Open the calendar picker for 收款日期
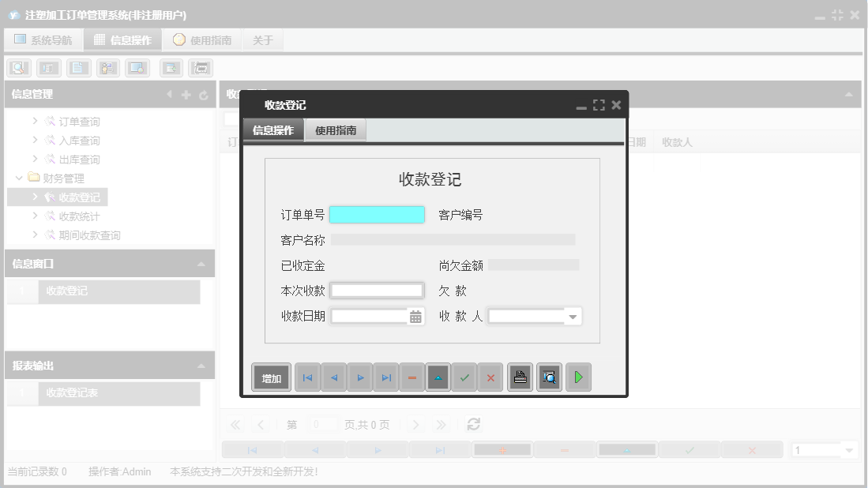The height and width of the screenshot is (488, 868). click(x=417, y=316)
